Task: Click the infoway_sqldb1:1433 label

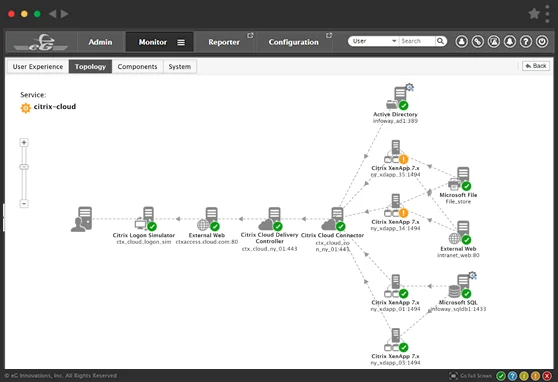Action: [x=458, y=309]
